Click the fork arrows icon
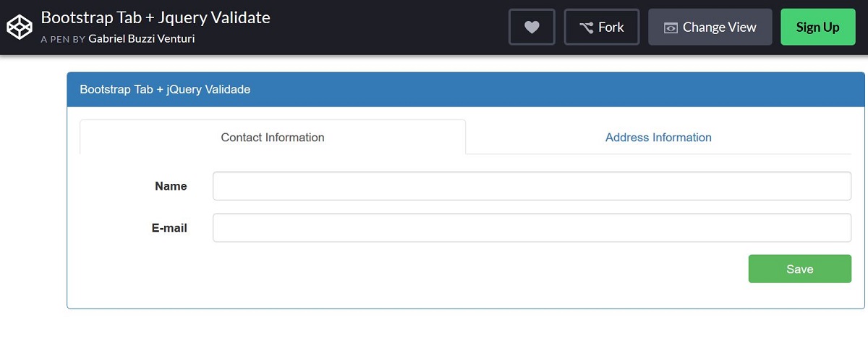This screenshot has height=344, width=868. point(586,28)
